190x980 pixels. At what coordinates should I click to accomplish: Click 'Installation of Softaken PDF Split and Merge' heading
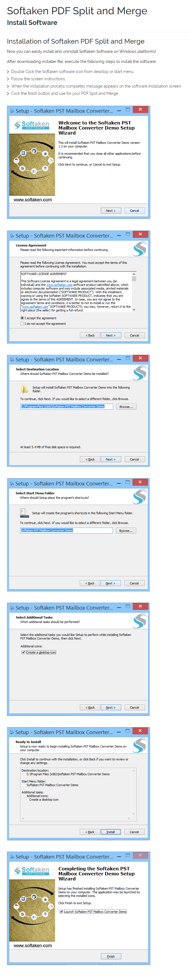(76, 41)
